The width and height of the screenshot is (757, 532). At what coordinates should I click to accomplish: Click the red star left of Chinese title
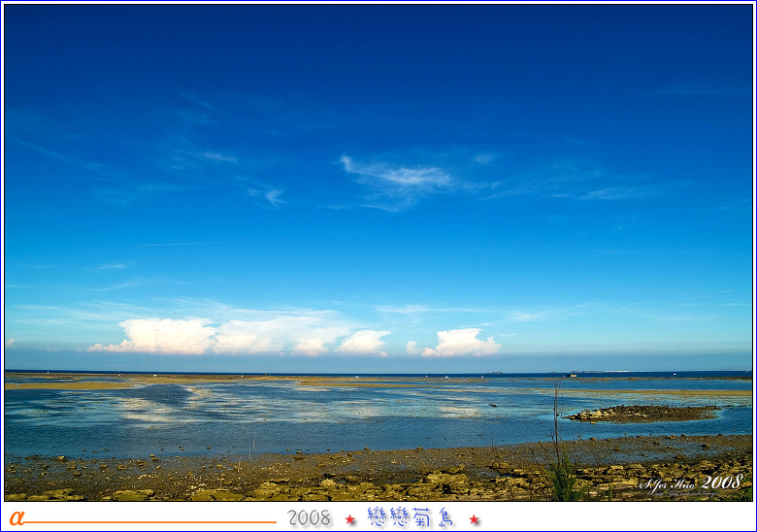point(350,519)
